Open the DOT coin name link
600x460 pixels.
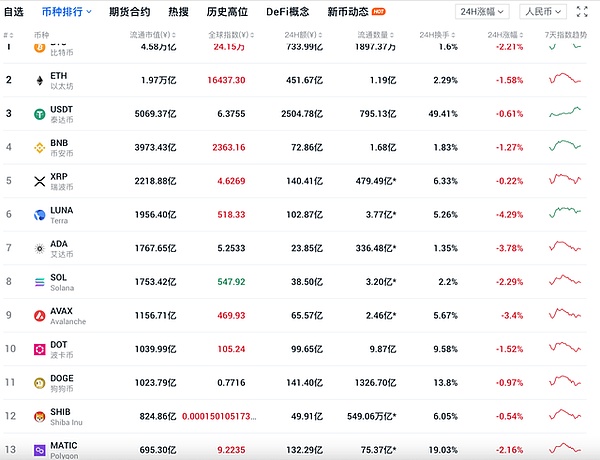[x=59, y=345]
